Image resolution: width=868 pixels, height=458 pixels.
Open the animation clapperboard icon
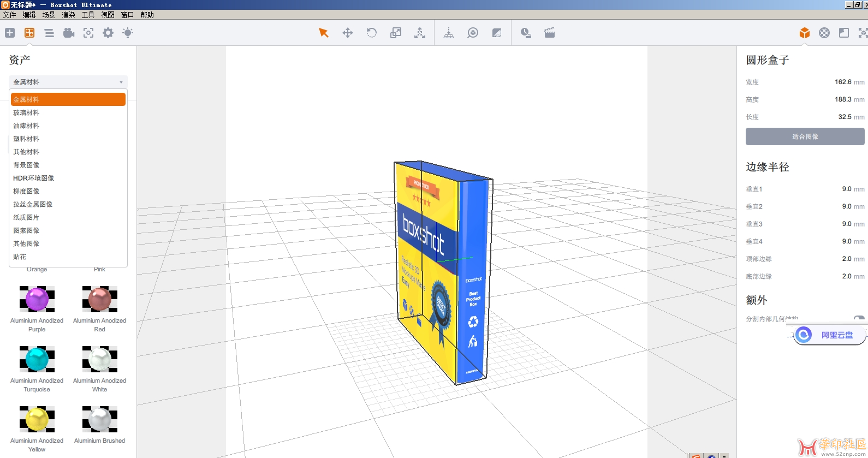tap(550, 33)
